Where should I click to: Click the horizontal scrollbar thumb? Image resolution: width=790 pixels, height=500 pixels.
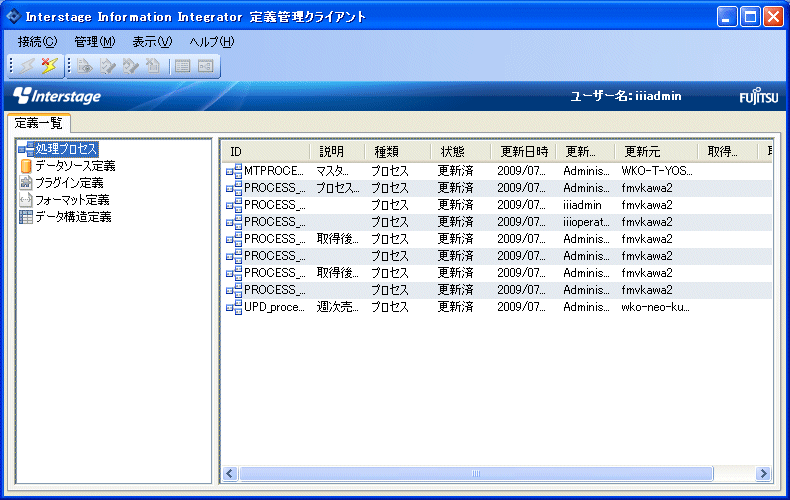(476, 474)
